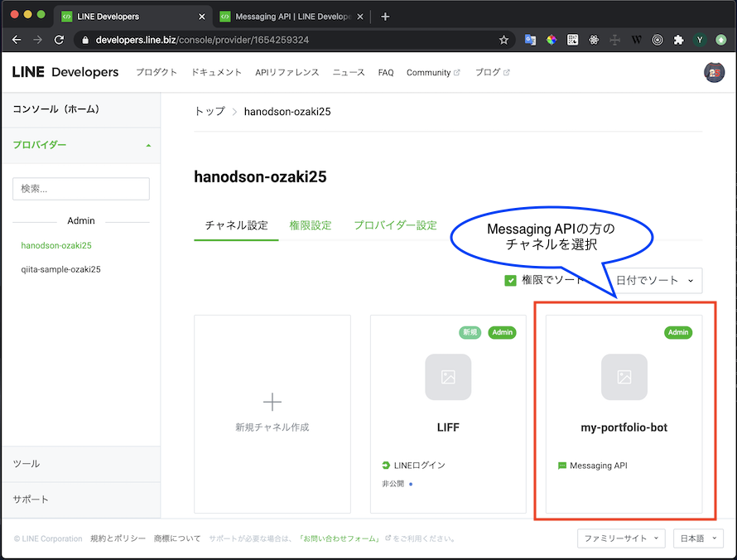Select the LINE Developers browser tab
This screenshot has width=737, height=560.
click(133, 17)
